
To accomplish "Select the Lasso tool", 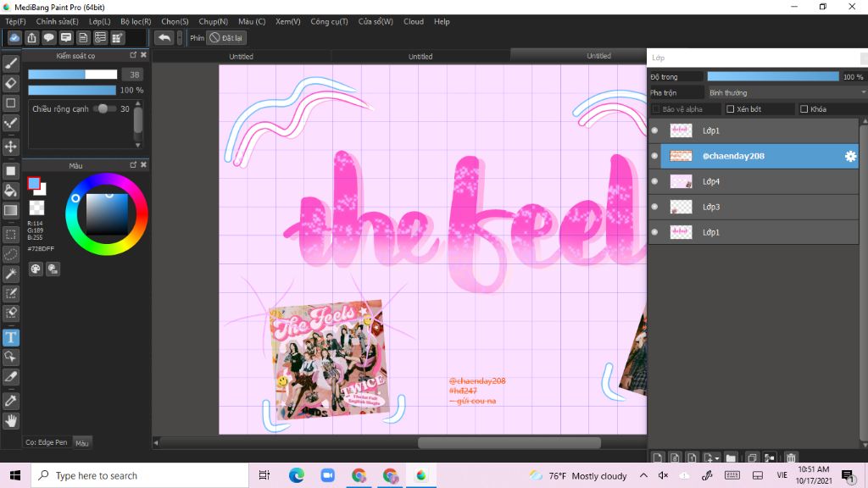I will [11, 254].
